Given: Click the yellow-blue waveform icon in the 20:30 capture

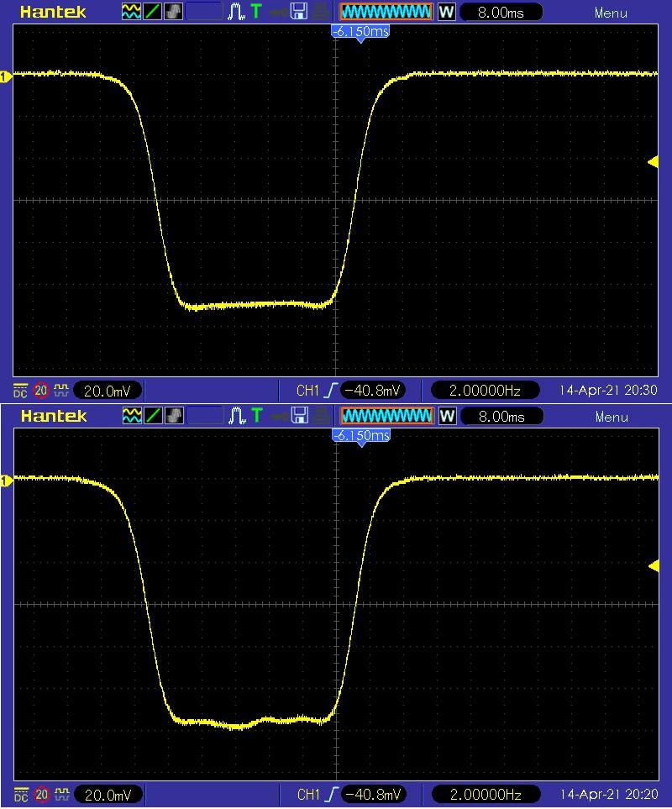Looking at the screenshot, I should [x=132, y=12].
